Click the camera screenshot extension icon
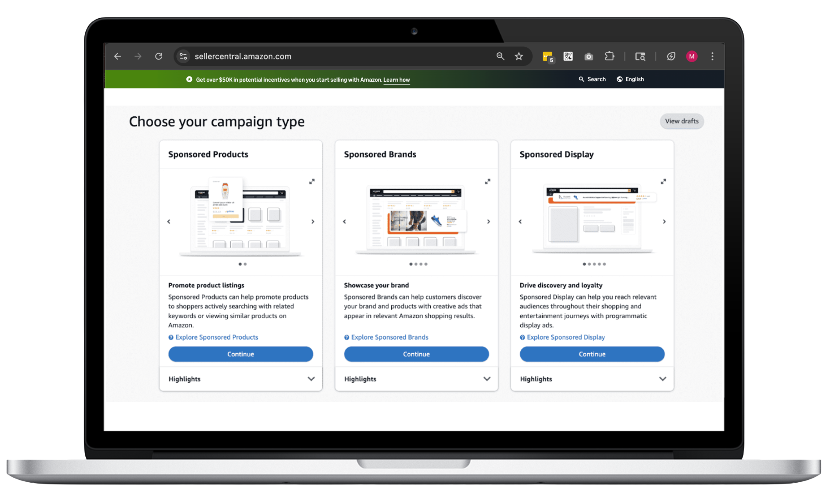Image resolution: width=828 pixels, height=504 pixels. pos(589,56)
